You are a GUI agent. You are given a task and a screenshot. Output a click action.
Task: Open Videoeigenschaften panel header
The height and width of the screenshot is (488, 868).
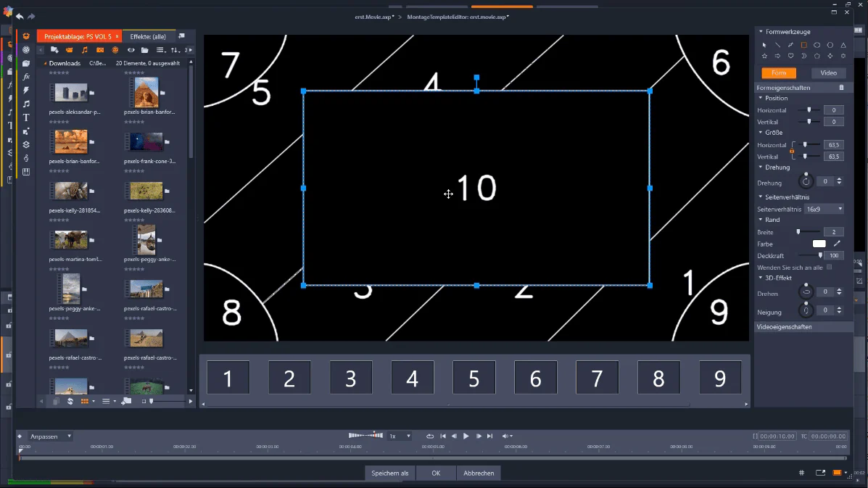tap(803, 327)
